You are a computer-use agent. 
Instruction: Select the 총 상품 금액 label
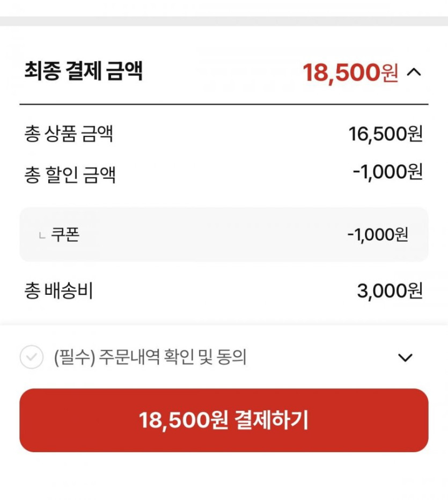click(69, 134)
